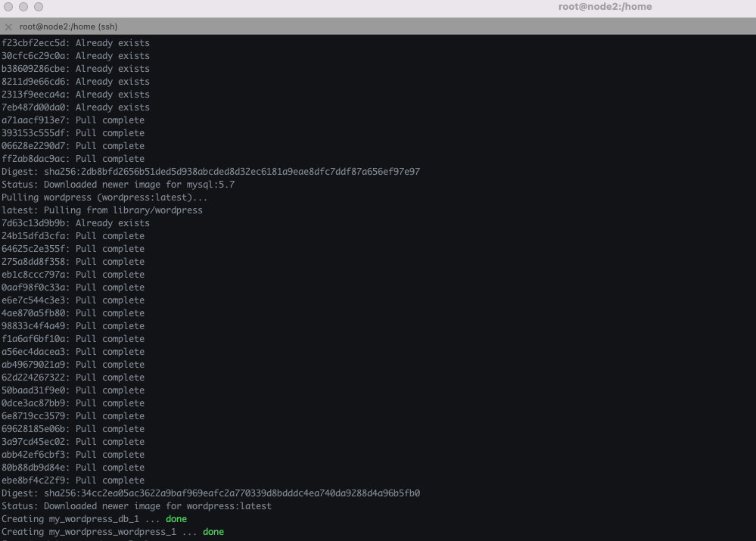The image size is (756, 541).
Task: Minimize the terminal window
Action: tap(23, 7)
